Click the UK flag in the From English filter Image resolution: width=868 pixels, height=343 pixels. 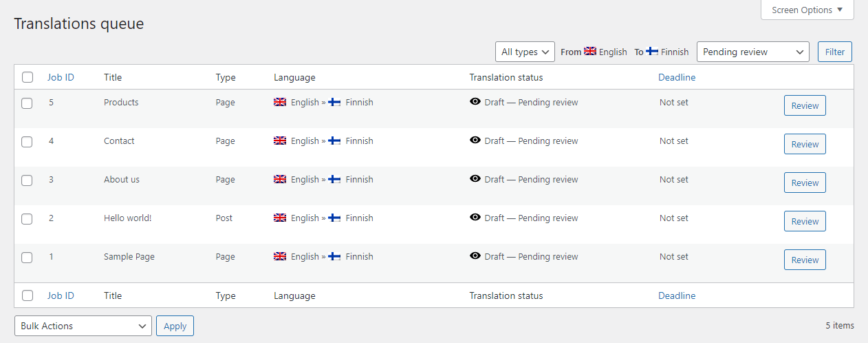[590, 51]
